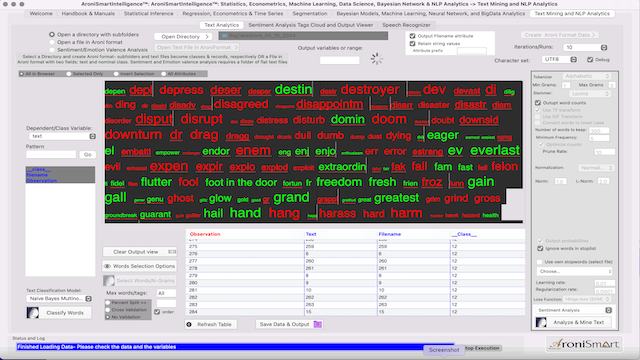640x360 pixels.
Task: Click the Open Directory button
Action: click(183, 37)
